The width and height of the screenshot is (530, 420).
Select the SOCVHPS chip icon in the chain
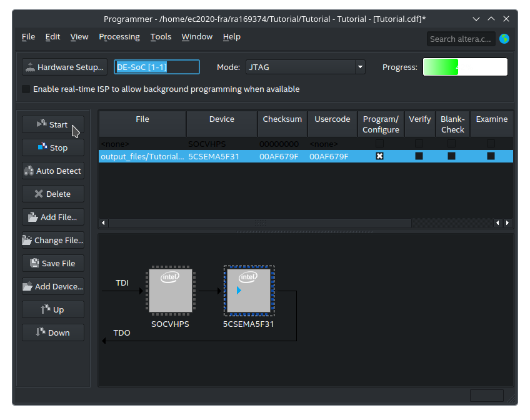pos(171,291)
